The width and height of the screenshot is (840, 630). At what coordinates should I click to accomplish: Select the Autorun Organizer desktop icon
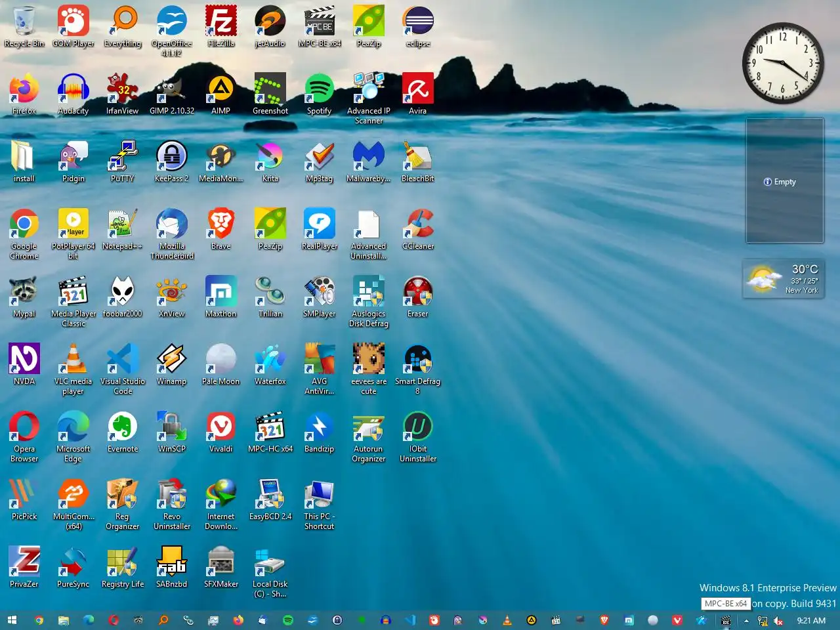(x=369, y=436)
